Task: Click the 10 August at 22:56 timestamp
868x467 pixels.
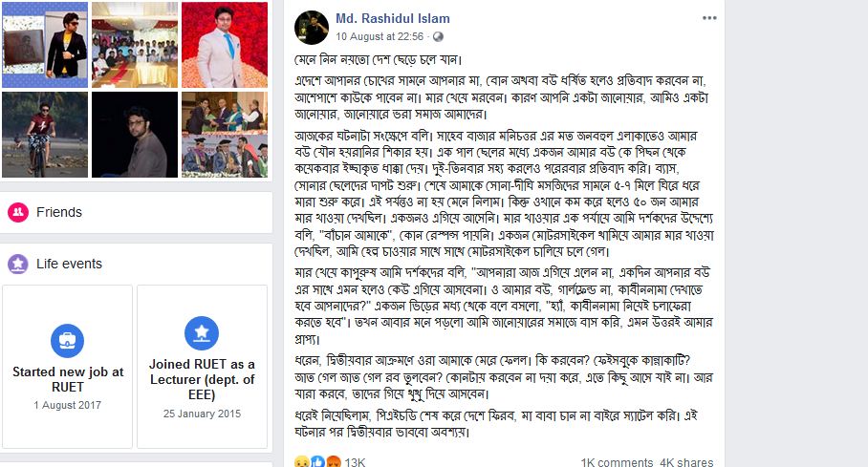Action: [x=380, y=37]
